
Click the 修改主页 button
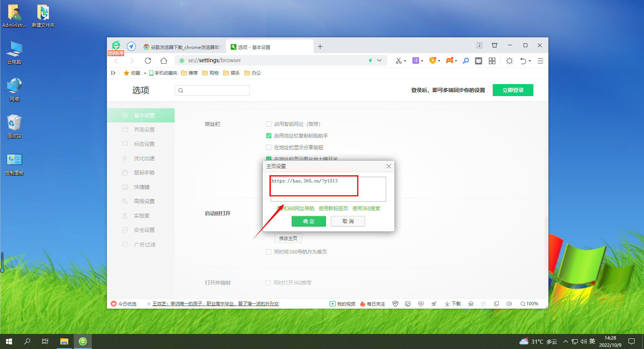pos(288,238)
